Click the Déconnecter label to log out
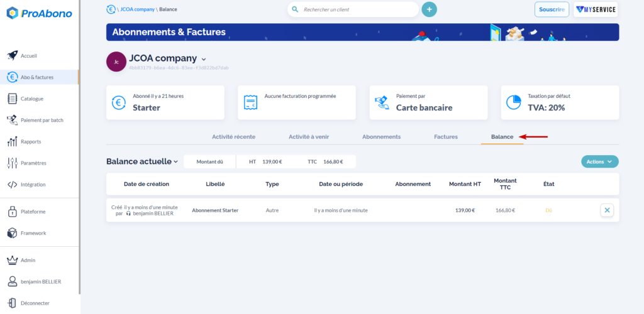 [x=35, y=303]
